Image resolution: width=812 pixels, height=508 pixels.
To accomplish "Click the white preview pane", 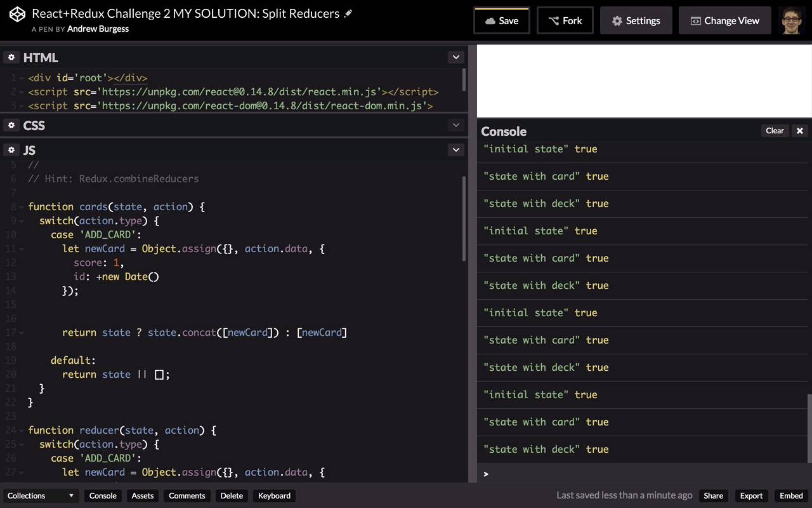I will [x=644, y=81].
